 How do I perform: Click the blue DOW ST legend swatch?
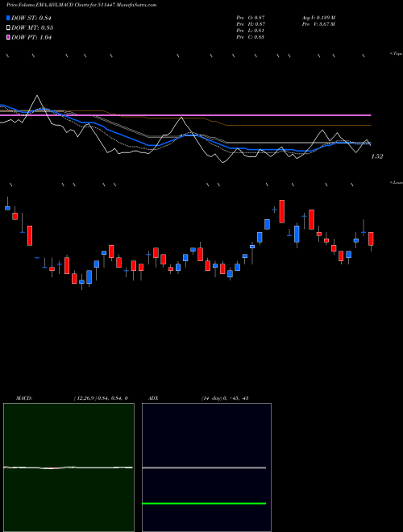(9, 18)
